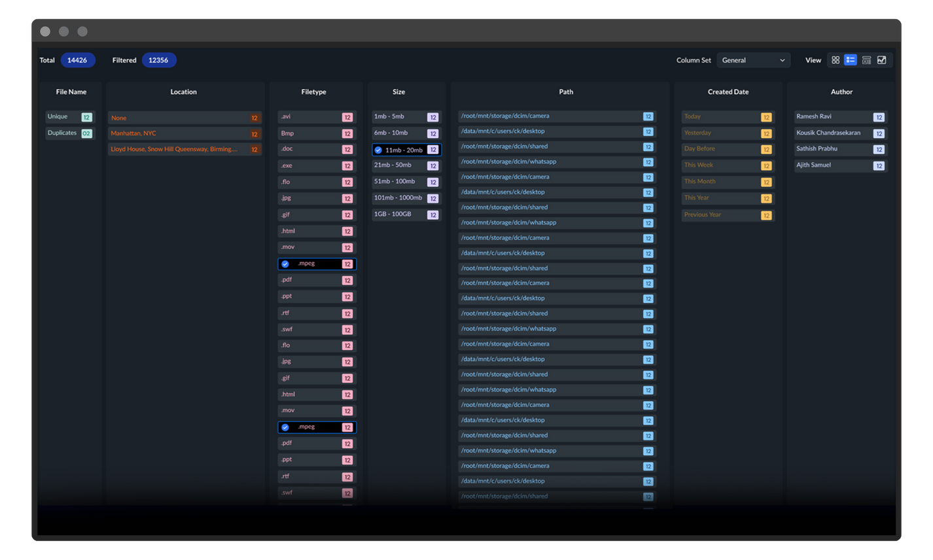
Task: Click the count badge beside Ajith Samuel
Action: point(879,166)
